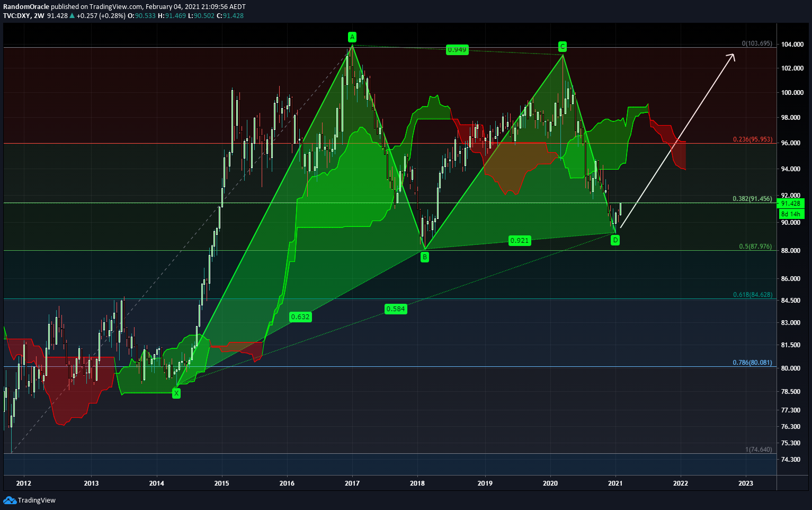
Task: Click the 2023 label on time axis
Action: (746, 483)
